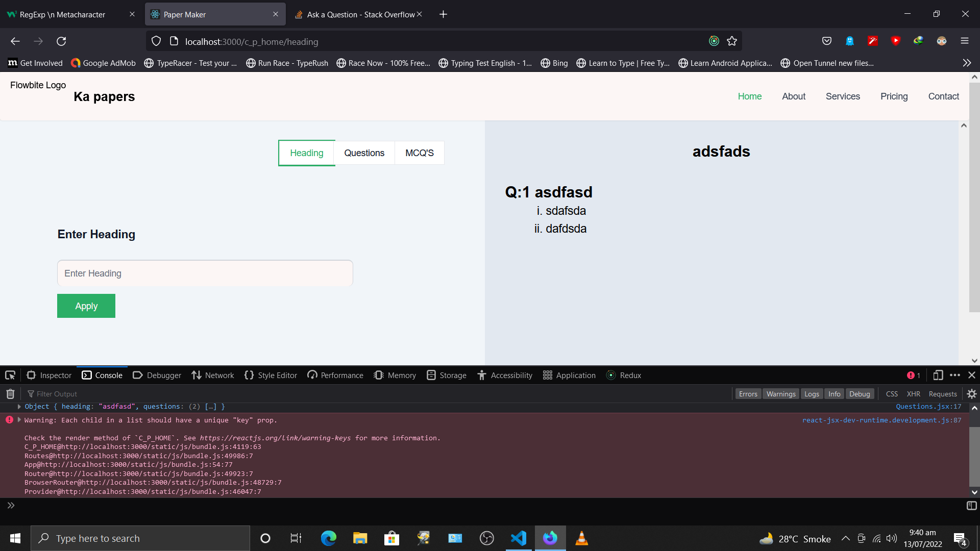The image size is (980, 551).
Task: Select the Performance panel icon
Action: tap(312, 375)
